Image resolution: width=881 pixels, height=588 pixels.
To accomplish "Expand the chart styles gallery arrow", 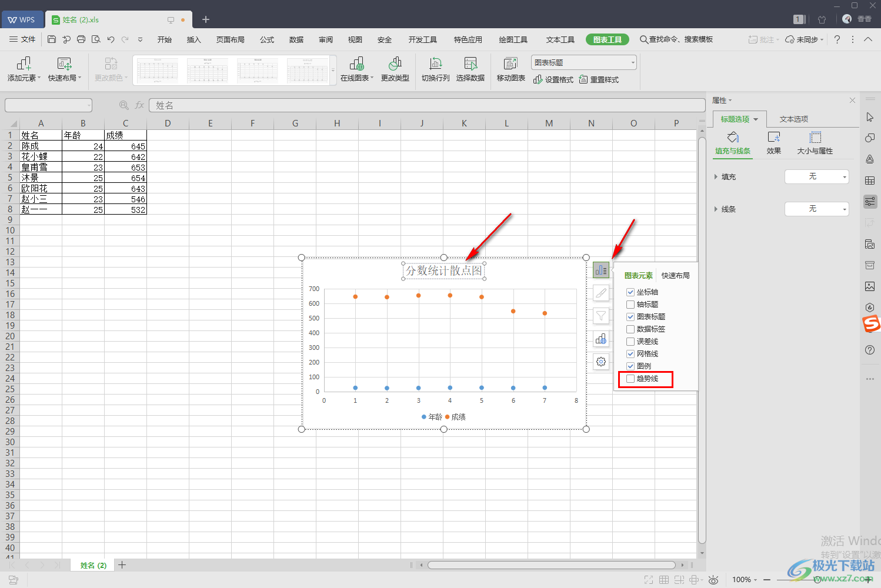I will point(333,71).
